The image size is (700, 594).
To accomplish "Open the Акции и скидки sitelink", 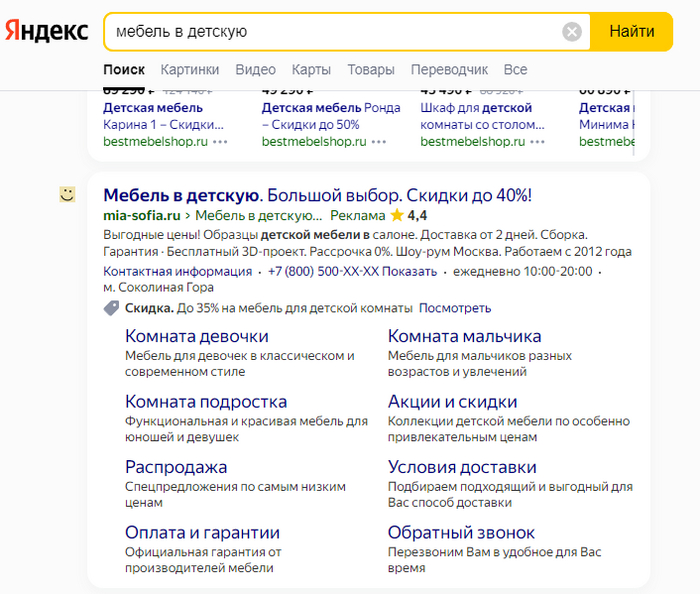I will [x=452, y=402].
